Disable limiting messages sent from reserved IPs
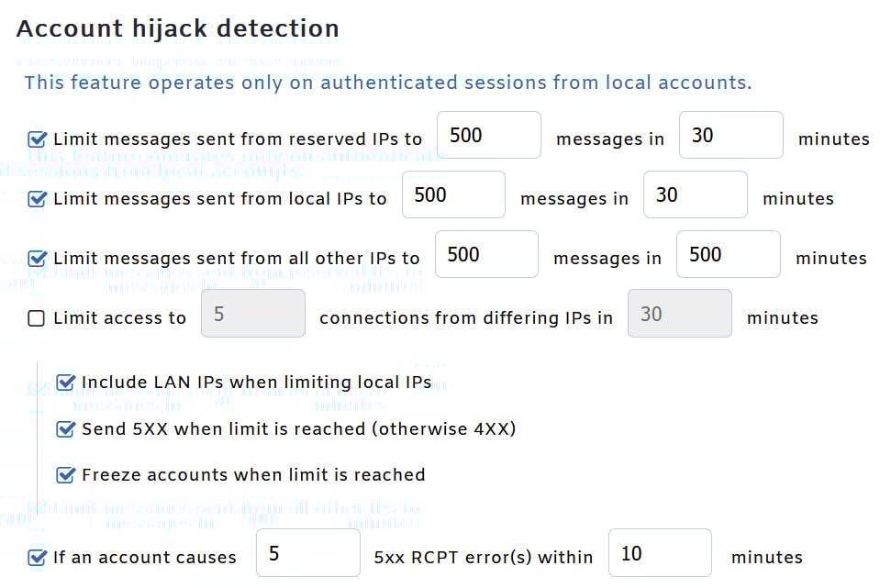This screenshot has height=588, width=891. (x=37, y=139)
